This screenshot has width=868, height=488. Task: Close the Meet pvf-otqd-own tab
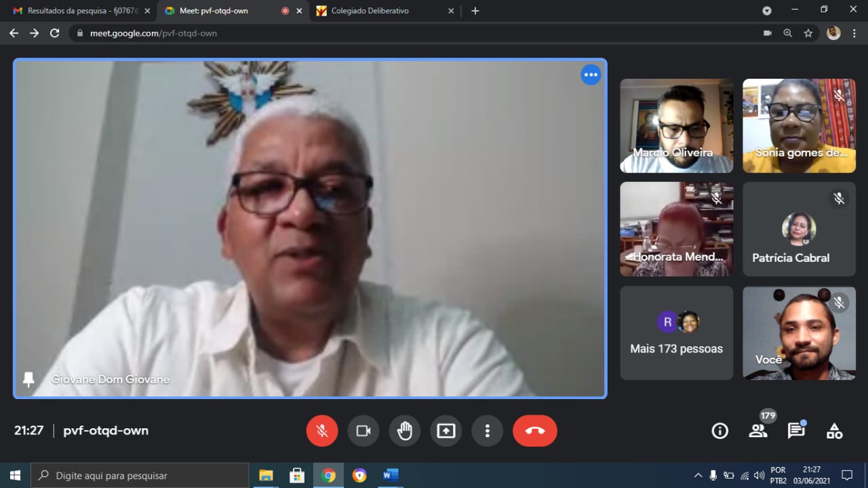click(299, 11)
